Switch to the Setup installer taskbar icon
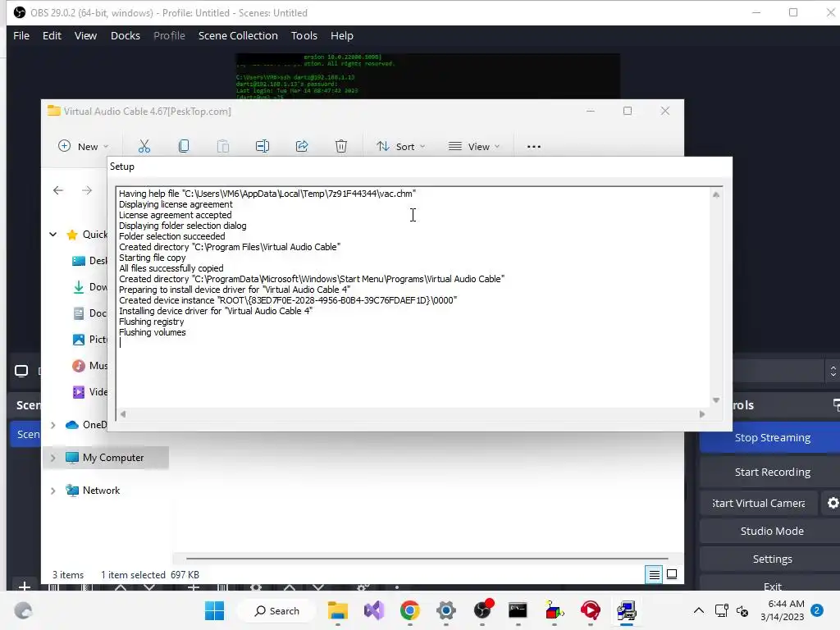 pyautogui.click(x=626, y=610)
